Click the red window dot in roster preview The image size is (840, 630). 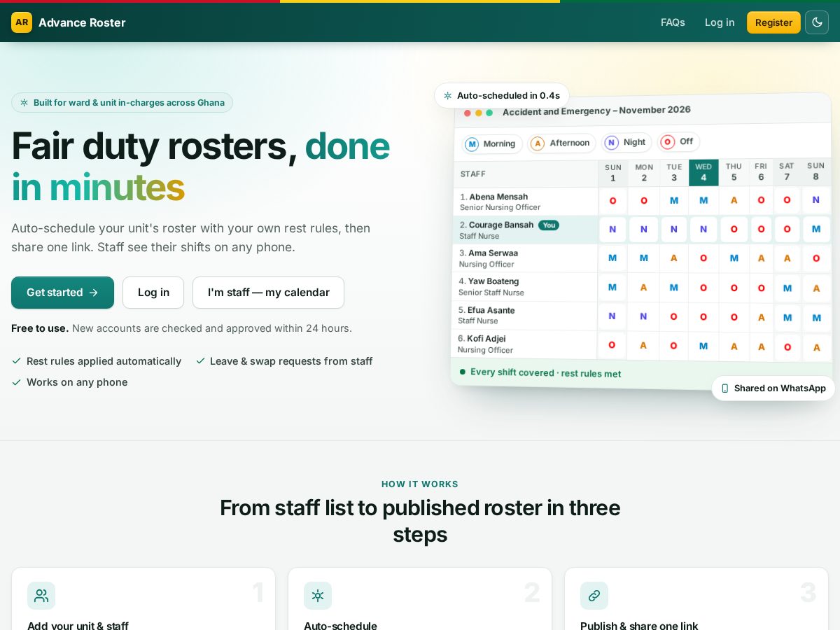coord(468,113)
